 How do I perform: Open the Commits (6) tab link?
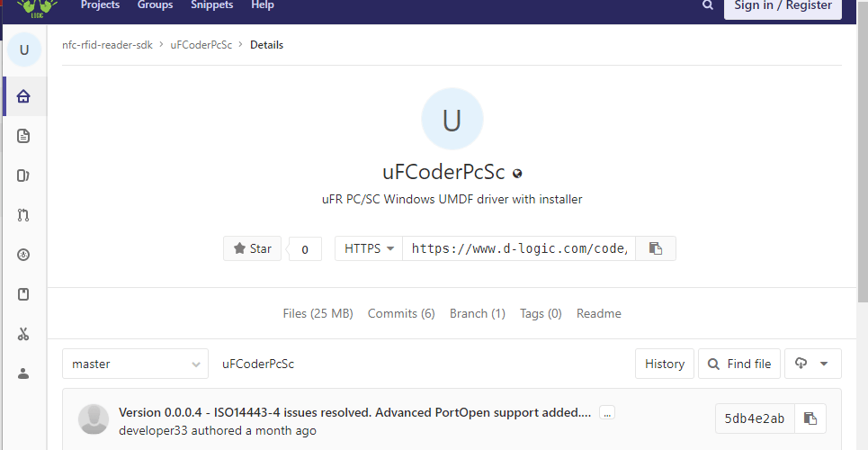[401, 314]
